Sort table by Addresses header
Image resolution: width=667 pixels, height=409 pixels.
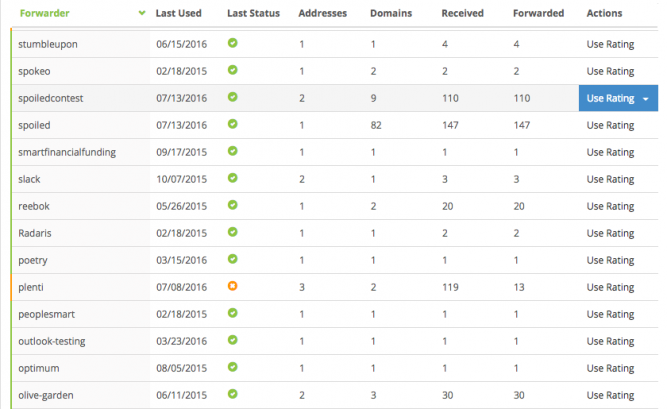tap(322, 13)
